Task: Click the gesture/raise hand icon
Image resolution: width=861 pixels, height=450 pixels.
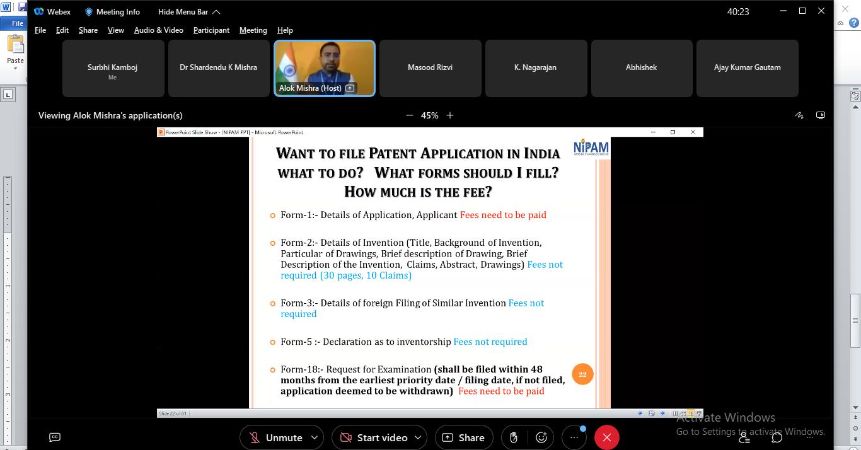Action: click(513, 437)
